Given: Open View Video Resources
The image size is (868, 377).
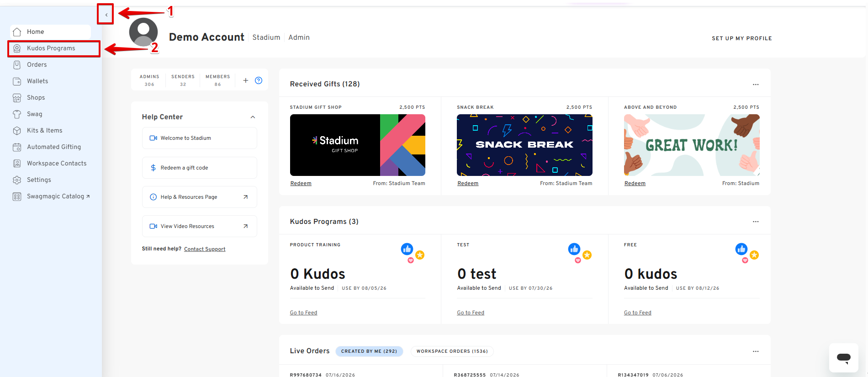Looking at the screenshot, I should (200, 226).
